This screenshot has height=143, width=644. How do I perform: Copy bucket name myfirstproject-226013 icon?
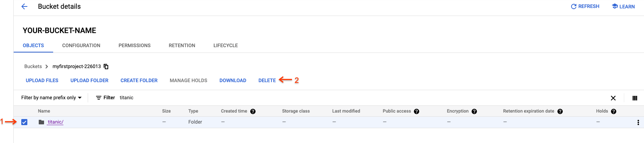click(x=106, y=67)
